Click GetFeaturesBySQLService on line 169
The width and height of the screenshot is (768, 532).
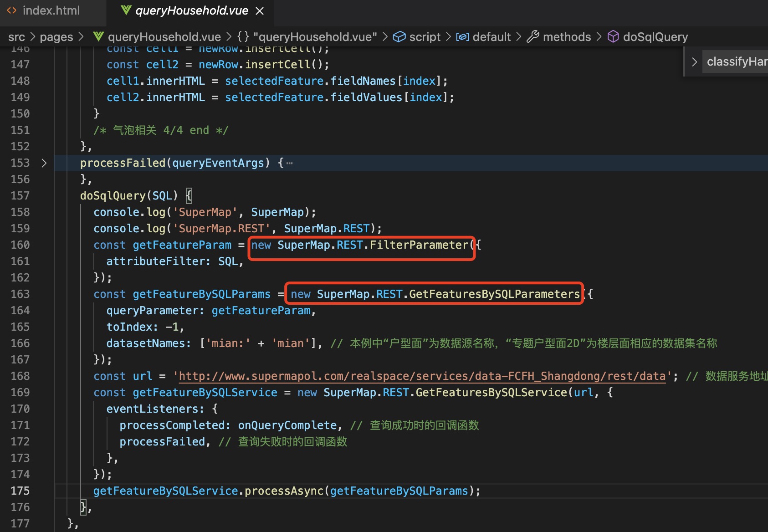[492, 393]
